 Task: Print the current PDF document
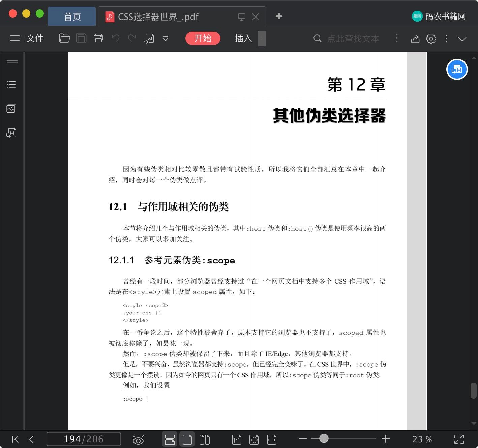coord(98,38)
